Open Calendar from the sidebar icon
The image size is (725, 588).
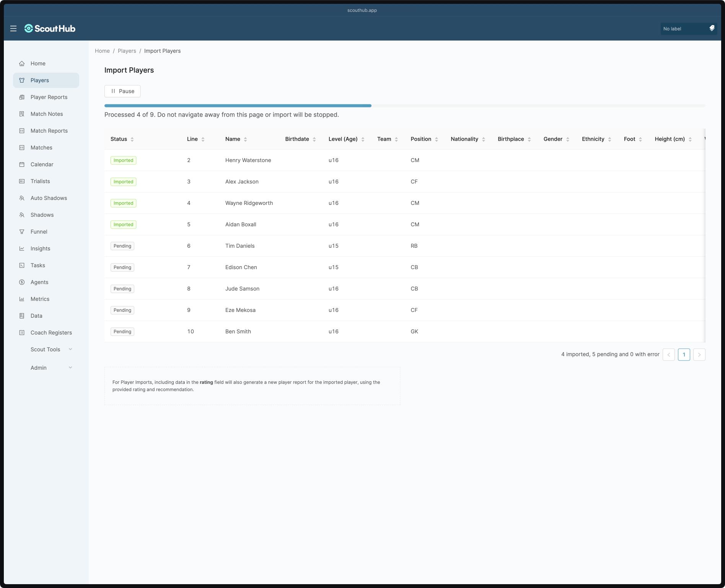[22, 164]
